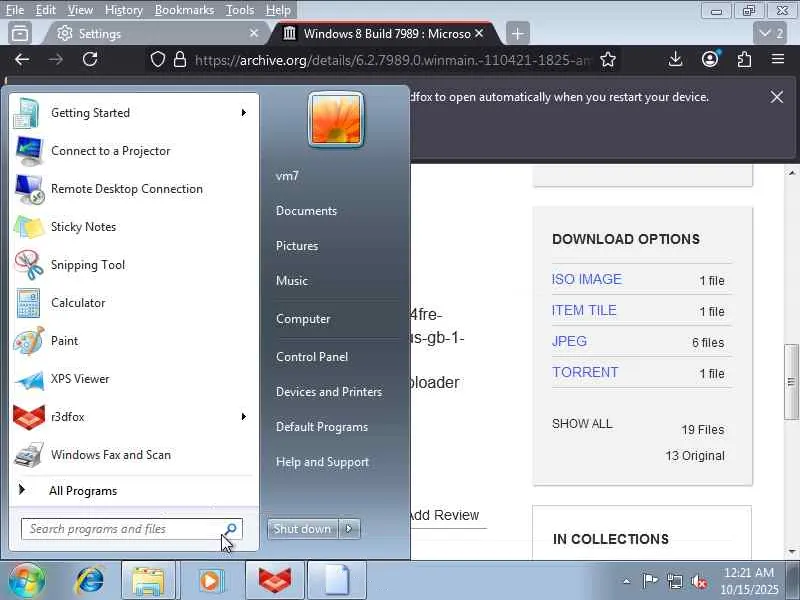Open Action Center flag in tray

click(x=649, y=581)
